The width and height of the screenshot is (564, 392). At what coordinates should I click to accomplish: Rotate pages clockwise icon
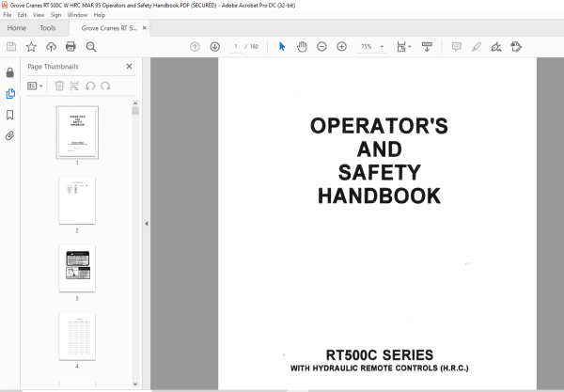point(105,86)
